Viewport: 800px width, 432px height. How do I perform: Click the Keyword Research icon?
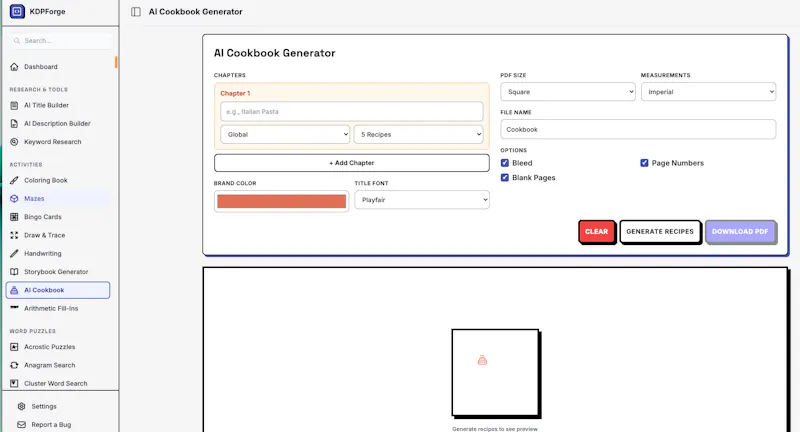coord(14,142)
